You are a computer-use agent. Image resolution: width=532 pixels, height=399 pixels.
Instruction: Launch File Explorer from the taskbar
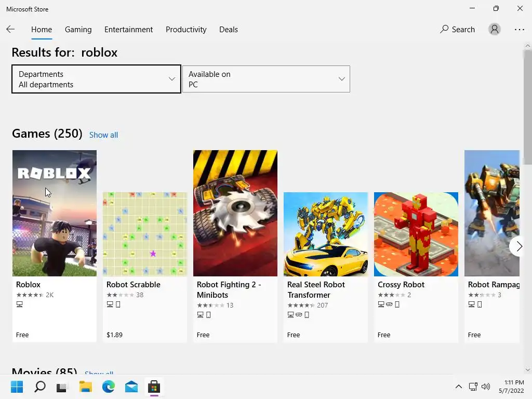point(86,387)
